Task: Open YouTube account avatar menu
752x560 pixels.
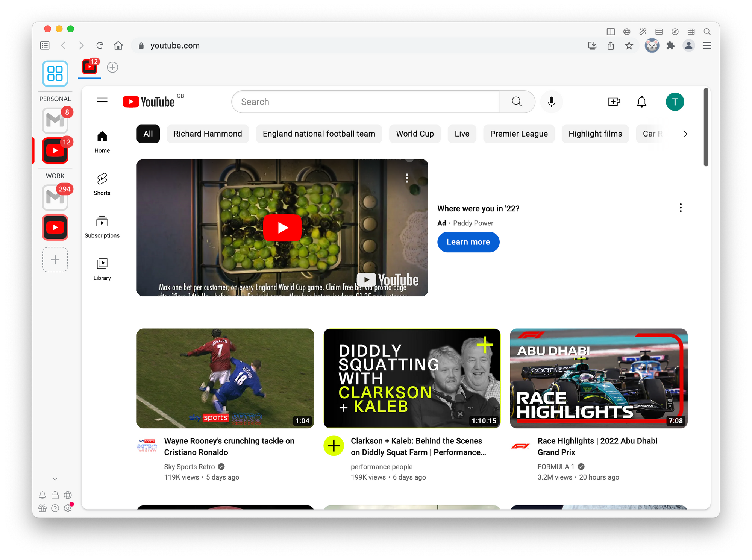Action: [675, 101]
